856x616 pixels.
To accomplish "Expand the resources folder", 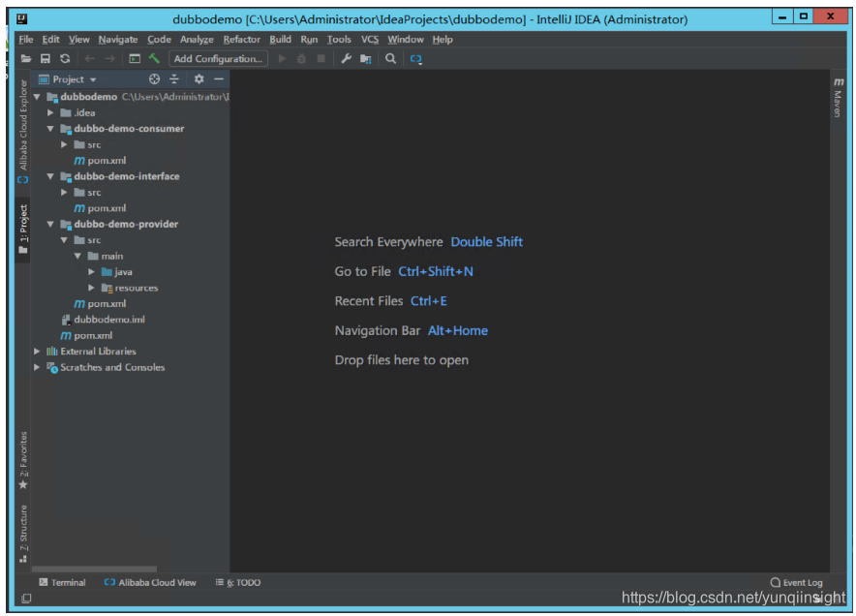I will (x=91, y=288).
